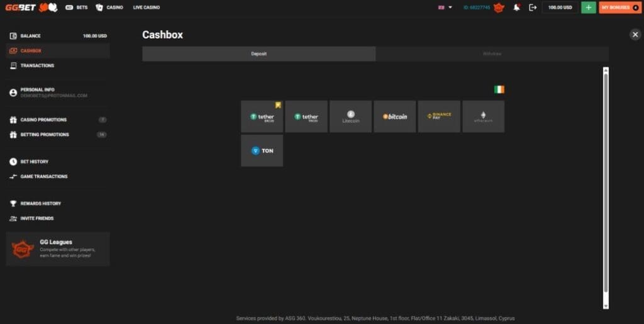
Task: Select Binance Pay payment option
Action: [439, 116]
